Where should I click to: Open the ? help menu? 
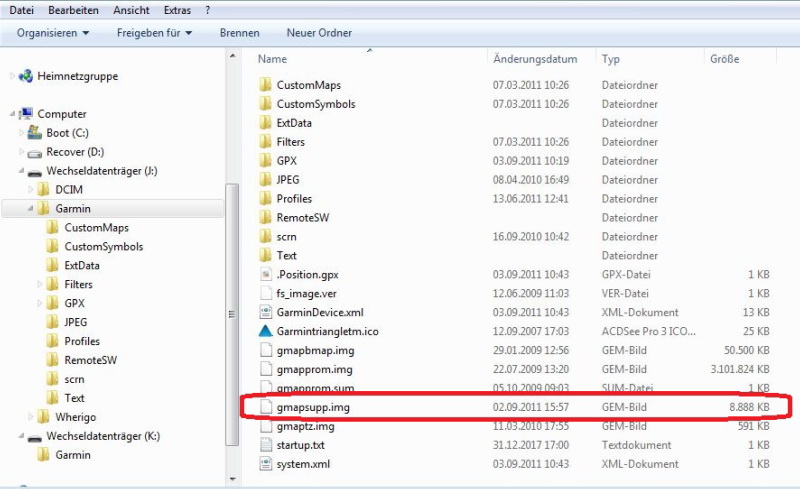pyautogui.click(x=208, y=10)
